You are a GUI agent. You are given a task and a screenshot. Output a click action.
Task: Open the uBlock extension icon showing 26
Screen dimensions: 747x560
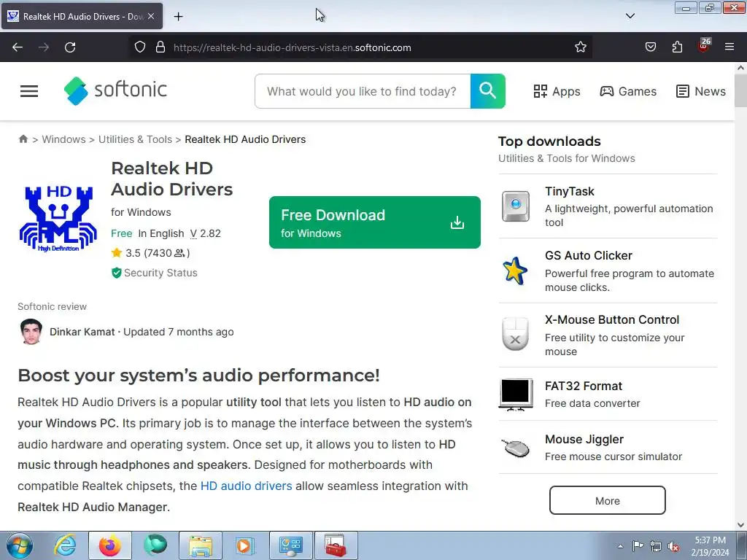704,46
